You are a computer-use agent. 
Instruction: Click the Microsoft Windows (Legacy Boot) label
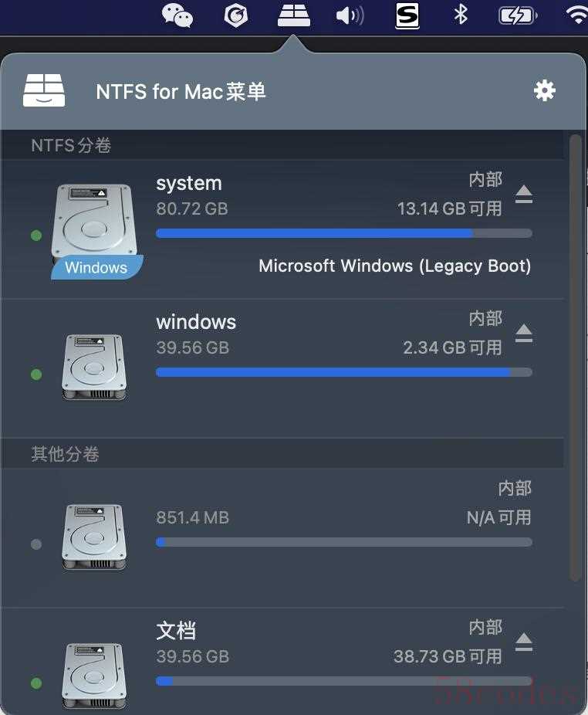tap(395, 266)
